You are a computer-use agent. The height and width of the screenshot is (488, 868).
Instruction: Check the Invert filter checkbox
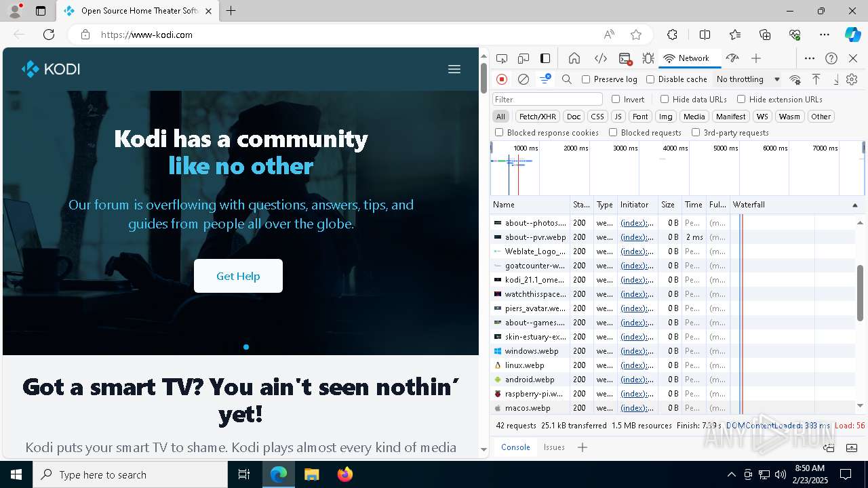pos(616,99)
